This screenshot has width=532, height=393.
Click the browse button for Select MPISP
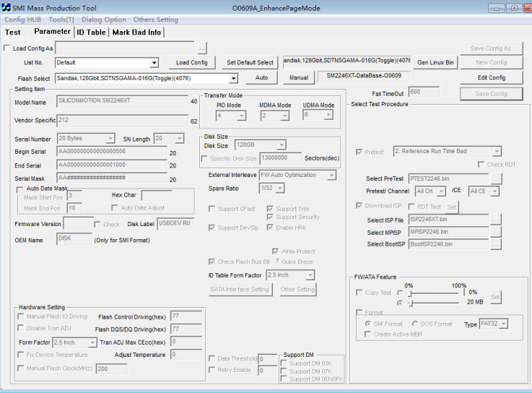pyautogui.click(x=496, y=233)
